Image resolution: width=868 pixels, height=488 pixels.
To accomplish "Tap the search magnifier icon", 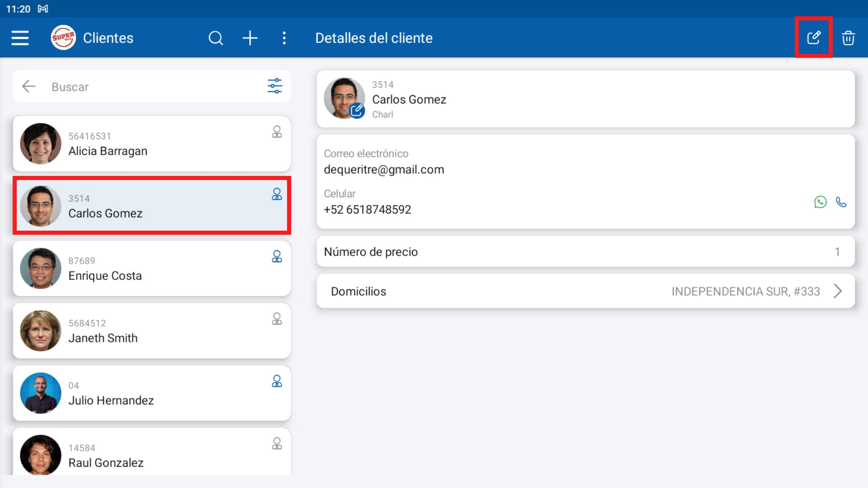I will tap(216, 38).
